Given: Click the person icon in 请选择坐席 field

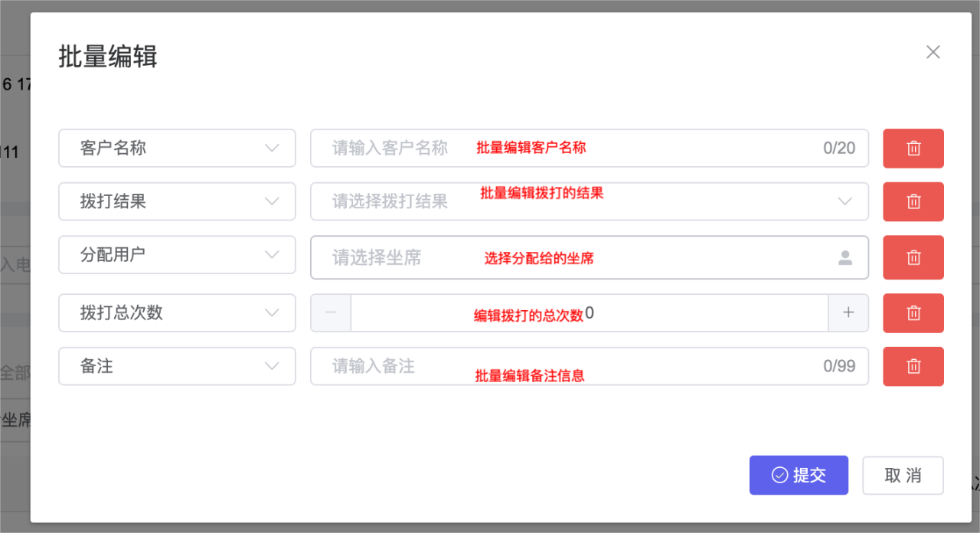Looking at the screenshot, I should [x=845, y=258].
